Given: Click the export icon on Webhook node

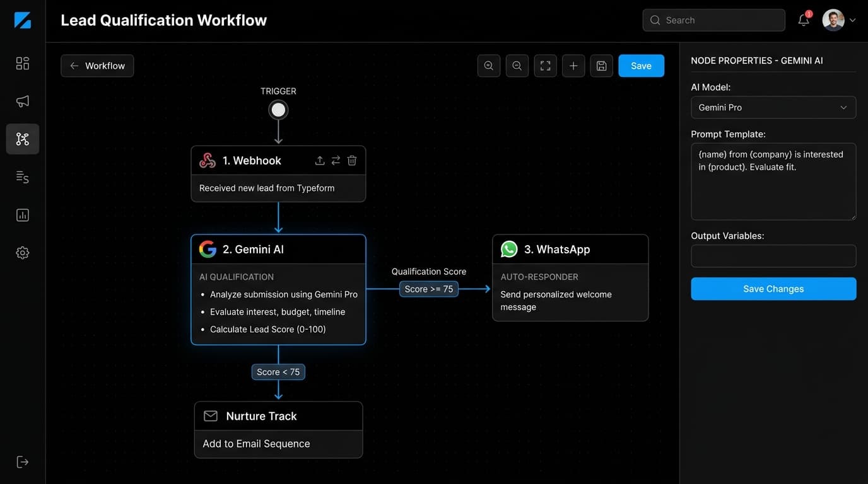Looking at the screenshot, I should (320, 161).
